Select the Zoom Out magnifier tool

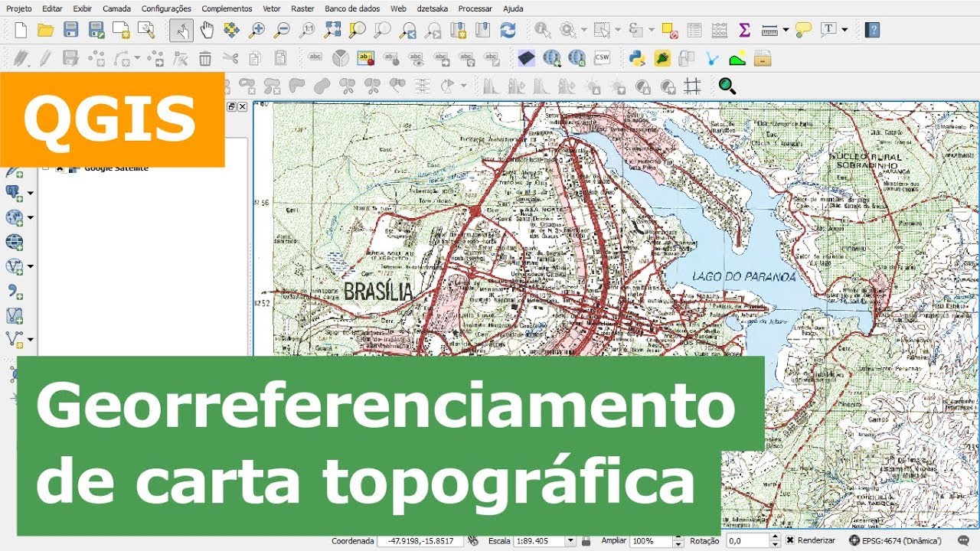pos(282,30)
